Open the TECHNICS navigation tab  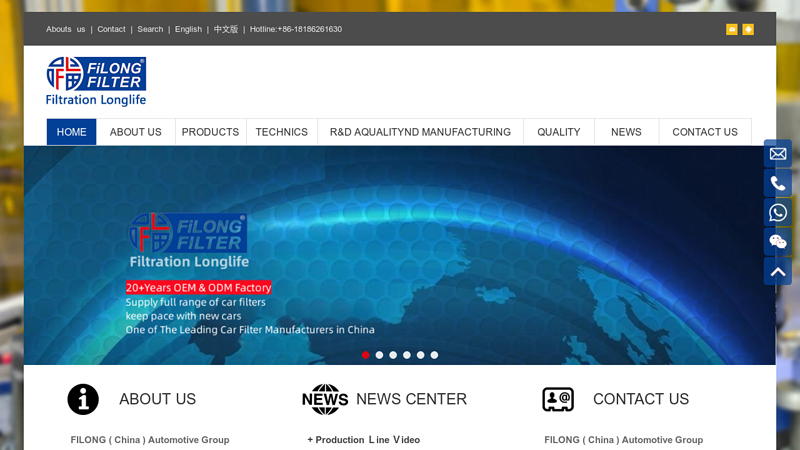click(x=282, y=132)
